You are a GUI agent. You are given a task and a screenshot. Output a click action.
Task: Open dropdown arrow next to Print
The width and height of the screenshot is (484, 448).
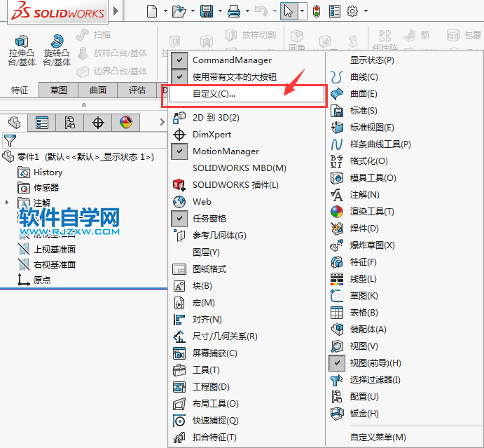point(247,11)
